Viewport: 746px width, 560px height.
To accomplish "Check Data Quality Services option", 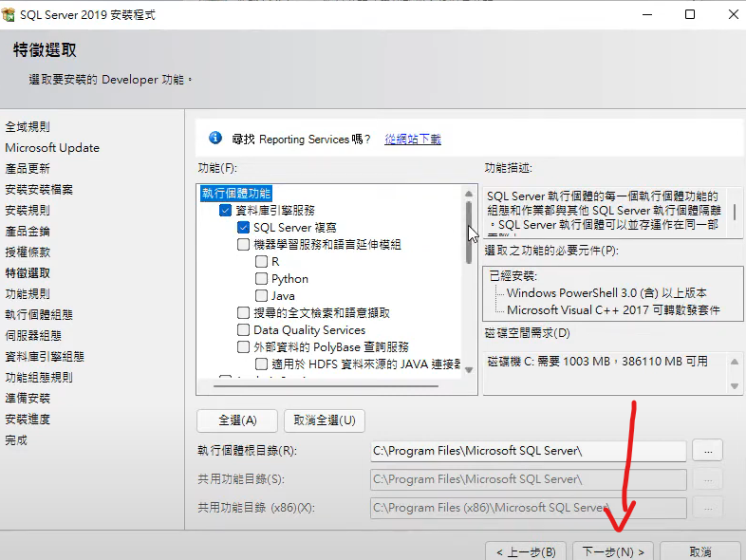I will (x=243, y=330).
